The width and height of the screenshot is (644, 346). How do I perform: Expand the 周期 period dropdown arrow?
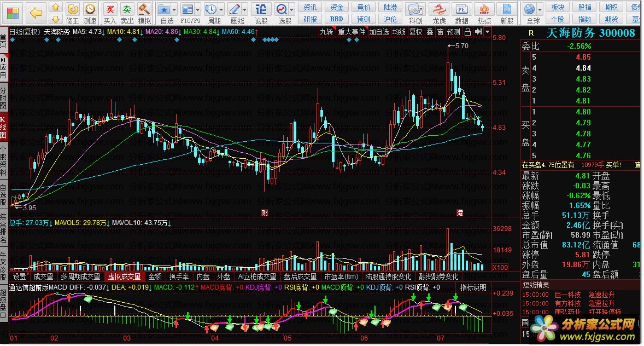tap(221, 9)
